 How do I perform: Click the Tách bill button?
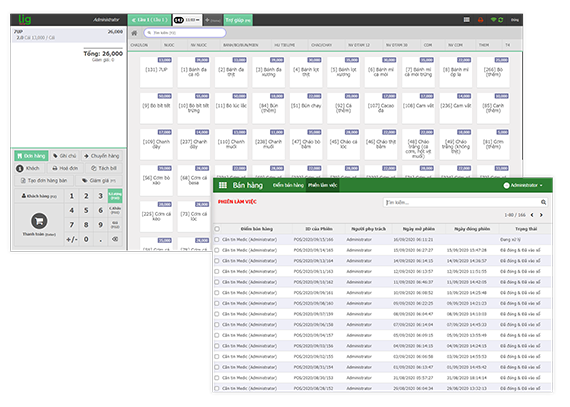pos(104,168)
